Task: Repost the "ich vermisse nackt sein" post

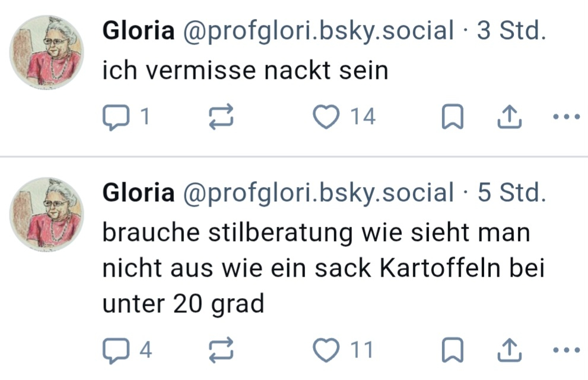Action: click(x=222, y=118)
